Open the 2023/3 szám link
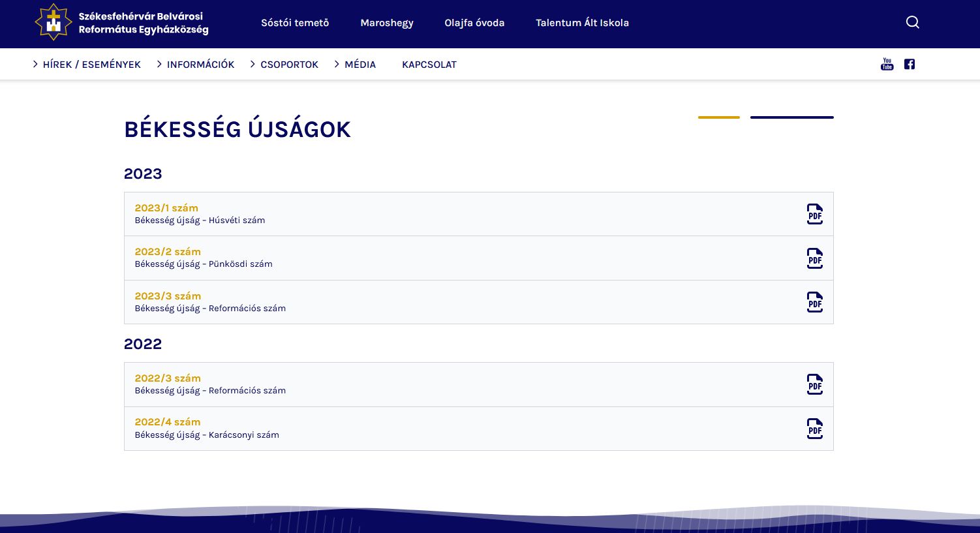980x533 pixels. [x=168, y=296]
